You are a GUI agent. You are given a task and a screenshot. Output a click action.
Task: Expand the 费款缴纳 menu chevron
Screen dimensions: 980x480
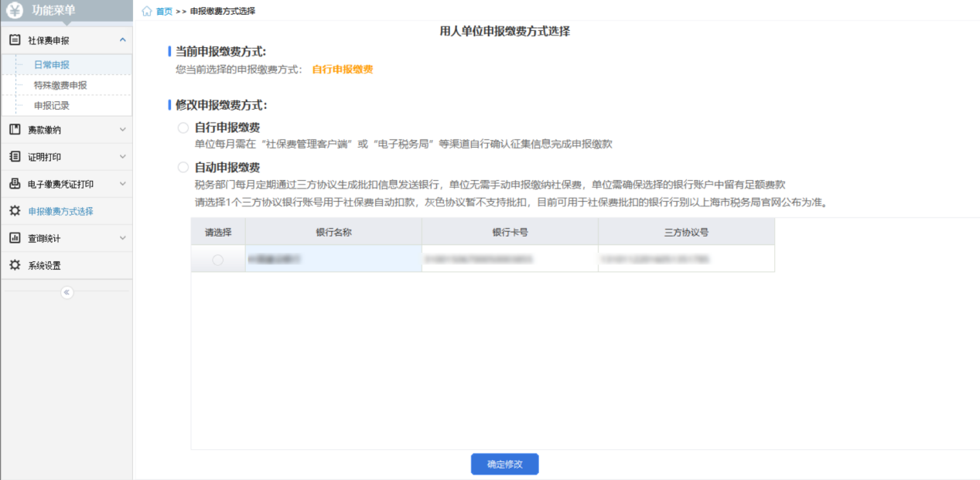122,130
